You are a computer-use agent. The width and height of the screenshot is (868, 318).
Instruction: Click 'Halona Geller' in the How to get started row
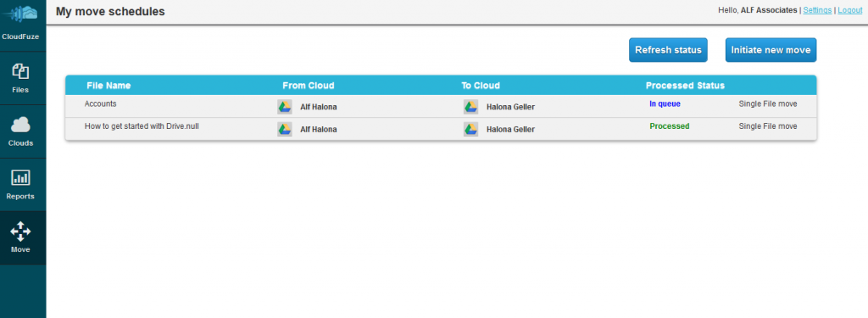pyautogui.click(x=510, y=130)
